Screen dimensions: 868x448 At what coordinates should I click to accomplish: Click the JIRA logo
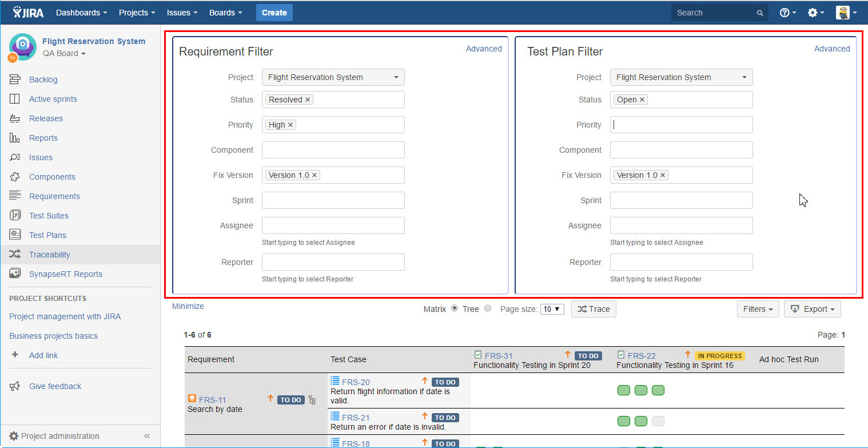click(28, 12)
